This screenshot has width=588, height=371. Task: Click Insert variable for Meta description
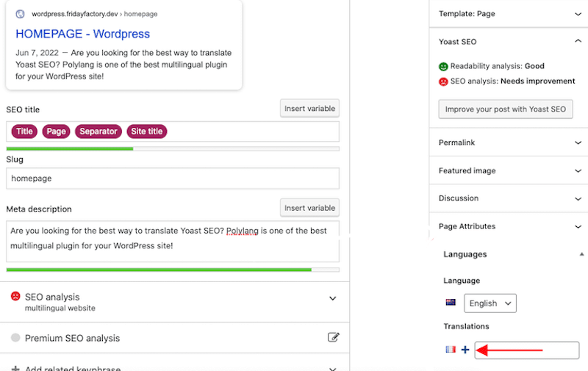309,208
